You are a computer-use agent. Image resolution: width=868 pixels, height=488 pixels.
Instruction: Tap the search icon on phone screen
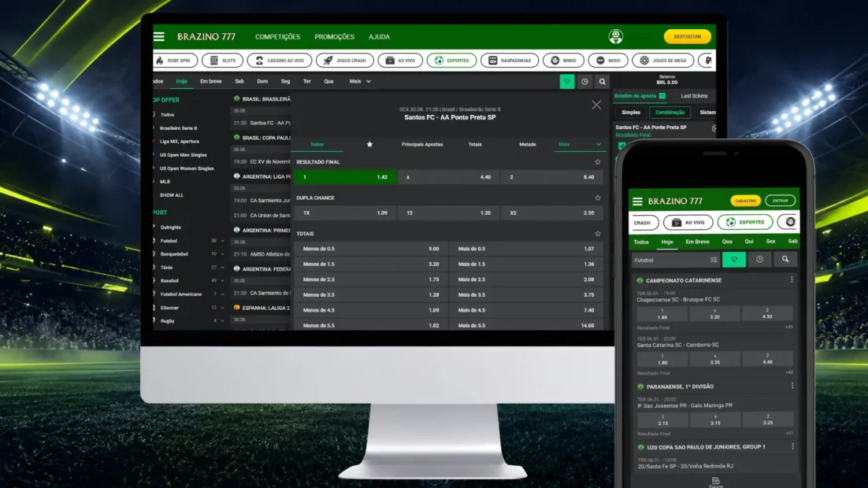[785, 260]
